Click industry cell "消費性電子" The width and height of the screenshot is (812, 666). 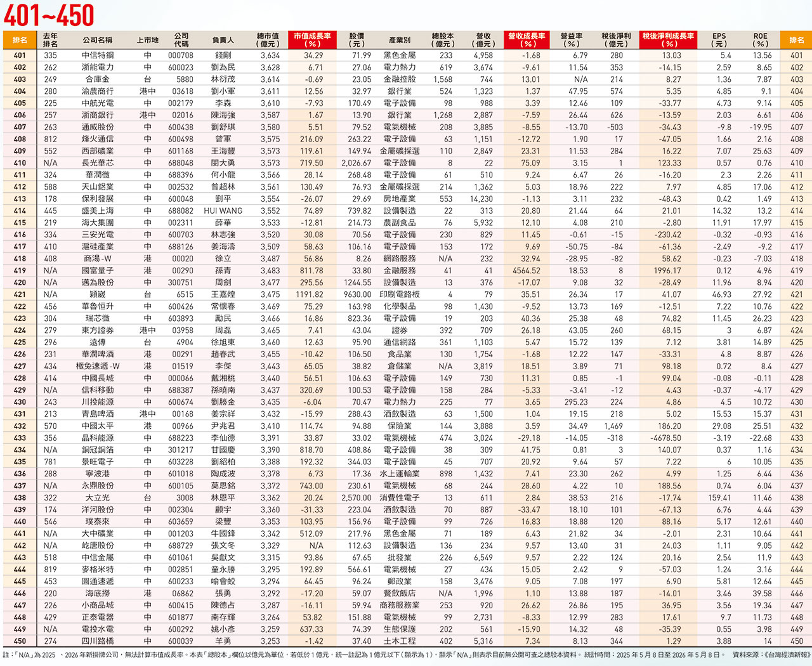pos(400,498)
